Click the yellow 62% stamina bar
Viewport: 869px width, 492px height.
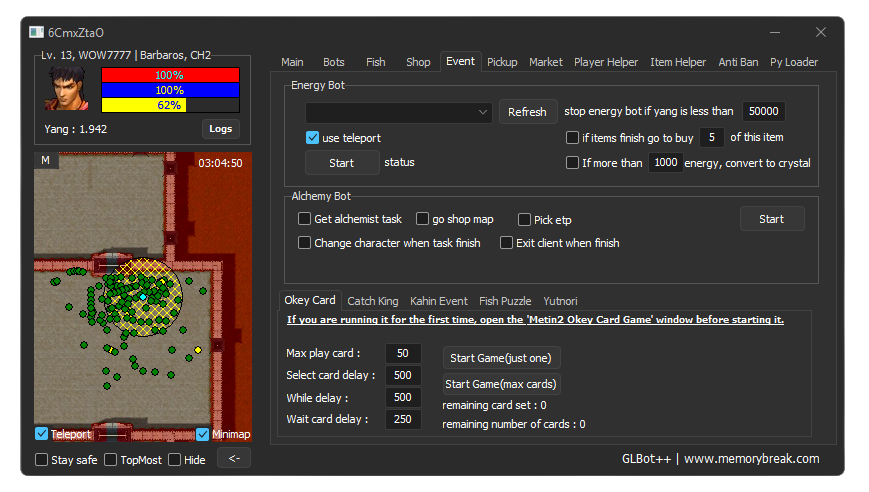pyautogui.click(x=170, y=105)
